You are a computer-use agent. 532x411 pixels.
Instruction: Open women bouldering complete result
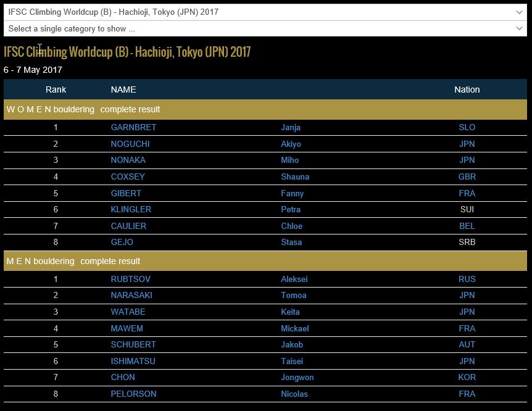pyautogui.click(x=130, y=109)
